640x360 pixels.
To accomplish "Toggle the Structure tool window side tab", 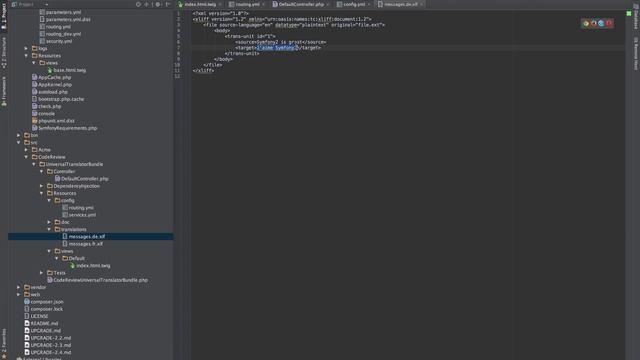I will [4, 52].
